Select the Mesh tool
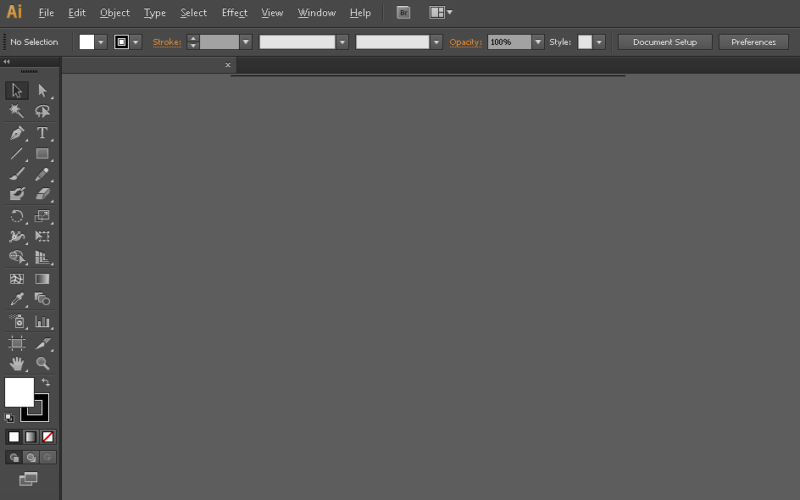The height and width of the screenshot is (500, 800). coord(17,279)
